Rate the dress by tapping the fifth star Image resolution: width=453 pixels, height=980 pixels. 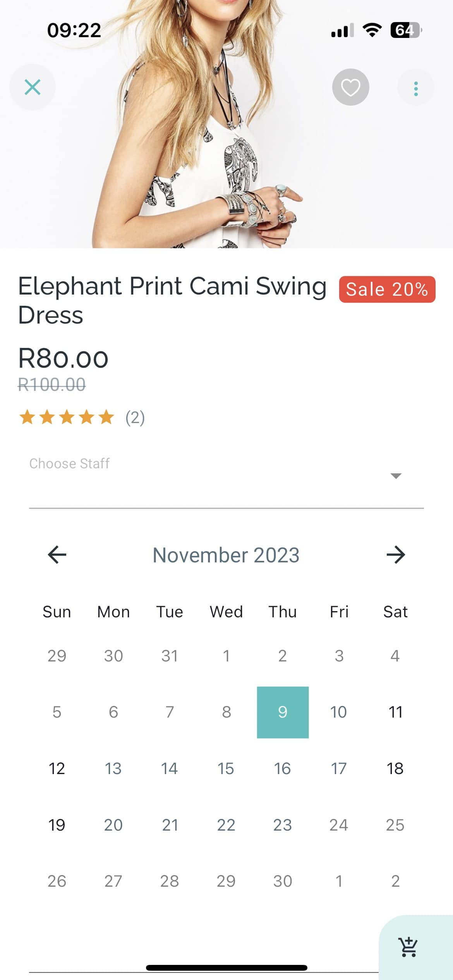pos(105,418)
